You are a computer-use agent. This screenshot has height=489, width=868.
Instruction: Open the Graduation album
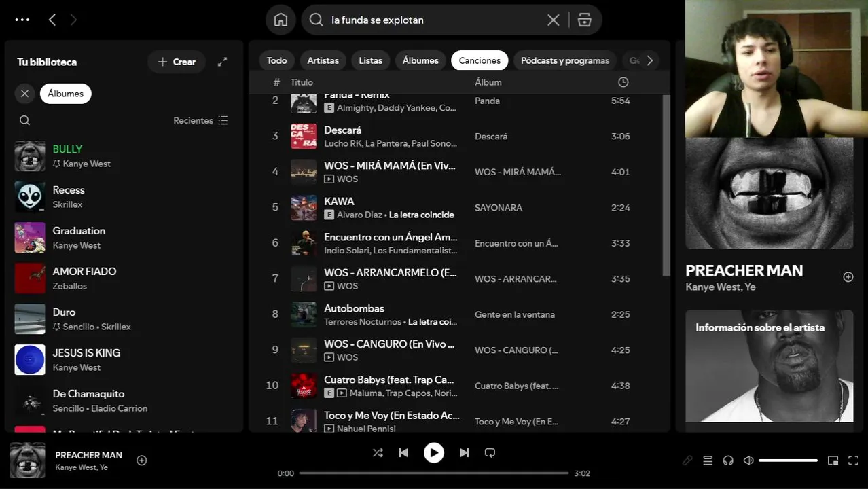click(x=124, y=238)
